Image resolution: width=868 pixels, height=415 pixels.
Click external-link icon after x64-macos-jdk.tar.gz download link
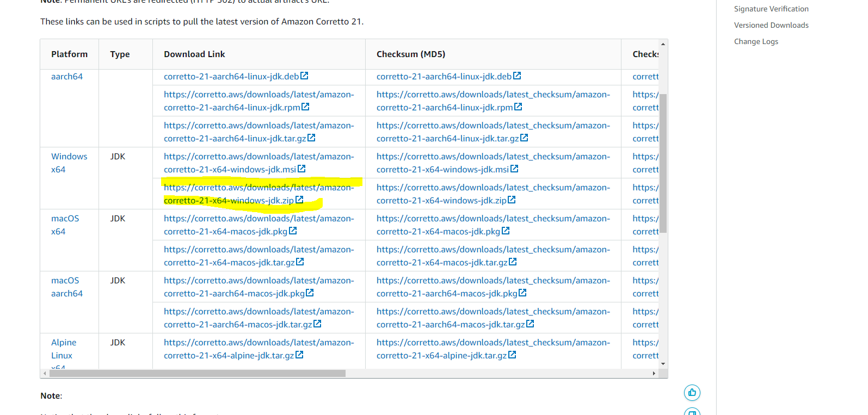point(300,262)
